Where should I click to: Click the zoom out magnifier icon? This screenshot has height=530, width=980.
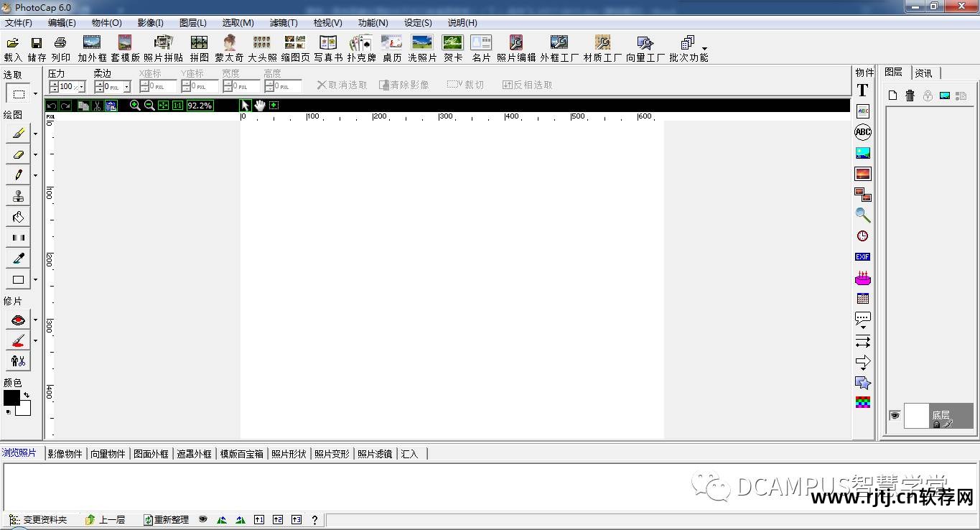[149, 106]
